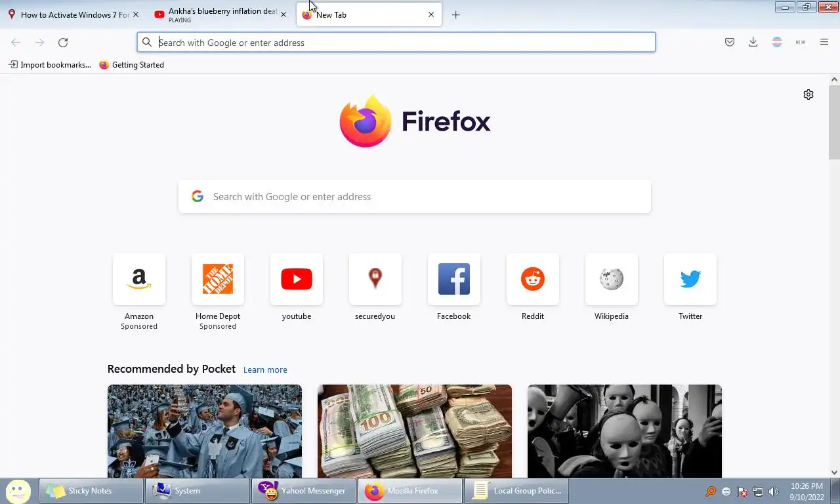Open Getting Started bookmark
The image size is (840, 504).
pyautogui.click(x=131, y=65)
